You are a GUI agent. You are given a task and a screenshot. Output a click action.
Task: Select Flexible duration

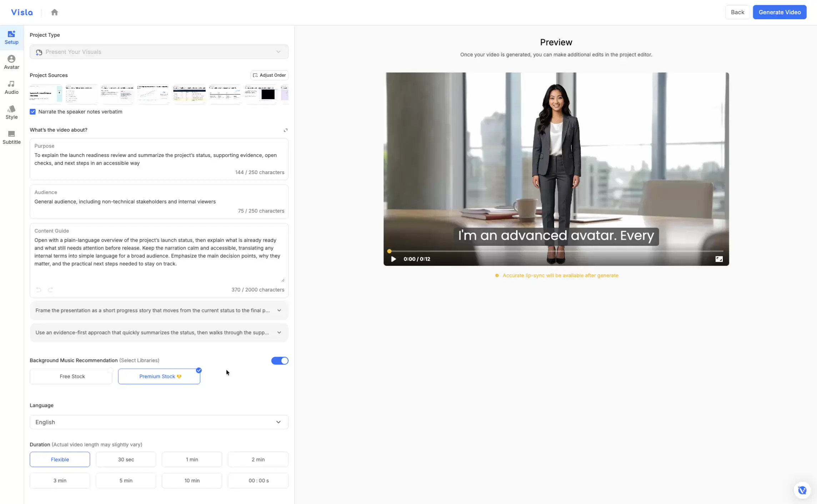click(x=60, y=459)
